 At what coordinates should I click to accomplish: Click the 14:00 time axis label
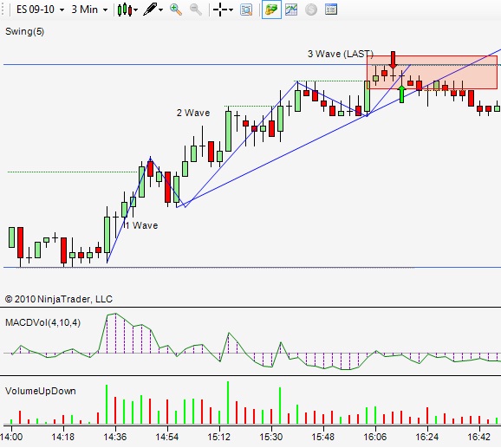coord(11,437)
